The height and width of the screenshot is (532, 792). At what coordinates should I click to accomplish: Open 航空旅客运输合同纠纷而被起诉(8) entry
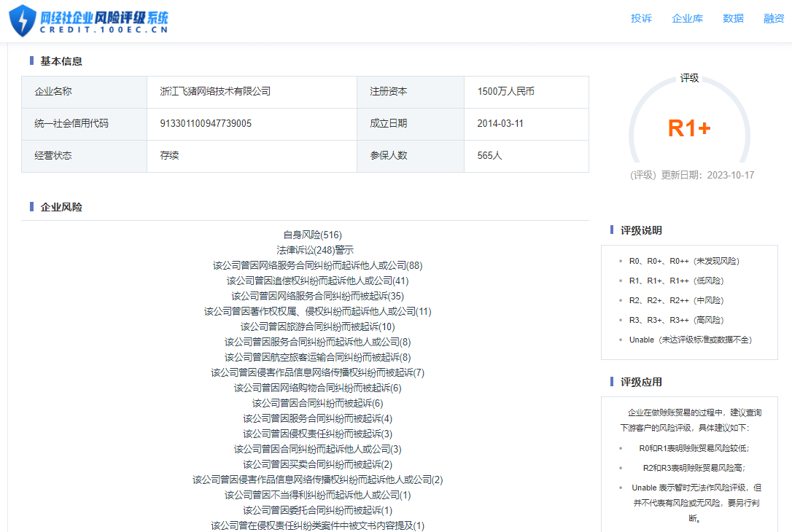pos(317,357)
